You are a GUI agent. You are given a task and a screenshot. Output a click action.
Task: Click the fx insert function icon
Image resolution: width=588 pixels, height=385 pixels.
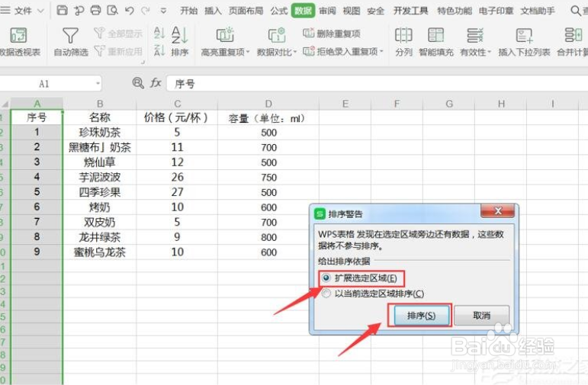[156, 82]
